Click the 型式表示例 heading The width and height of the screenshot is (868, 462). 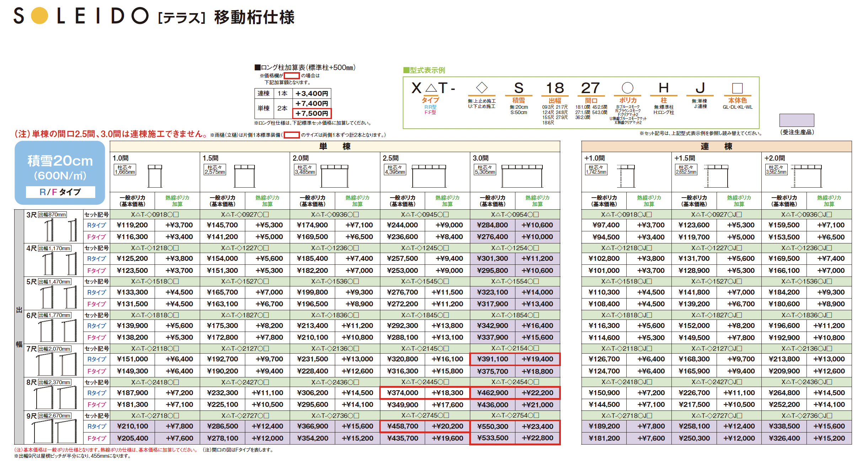point(424,70)
